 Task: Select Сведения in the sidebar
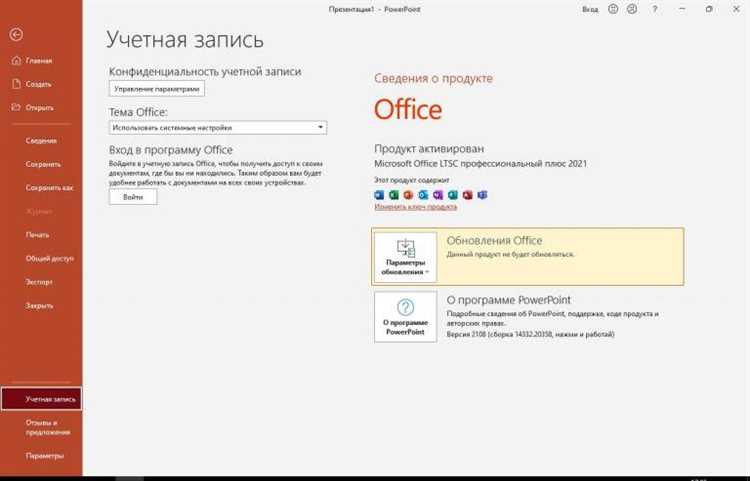pyautogui.click(x=41, y=141)
